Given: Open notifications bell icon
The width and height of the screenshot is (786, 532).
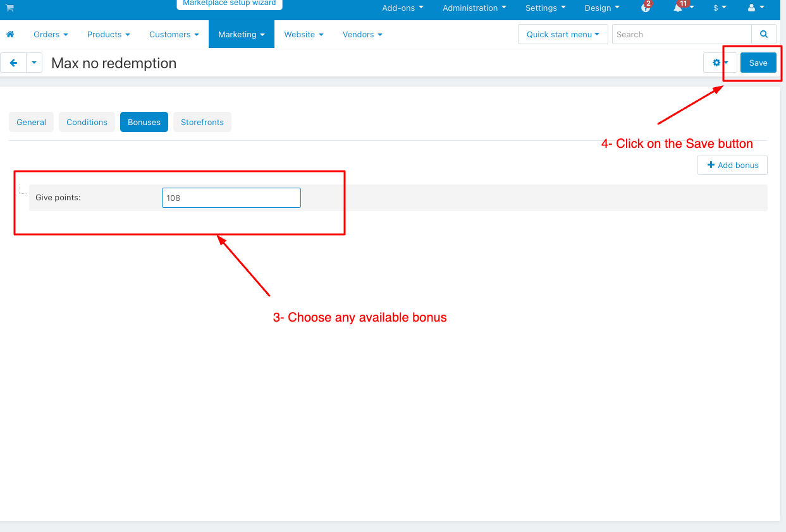Looking at the screenshot, I should [679, 8].
